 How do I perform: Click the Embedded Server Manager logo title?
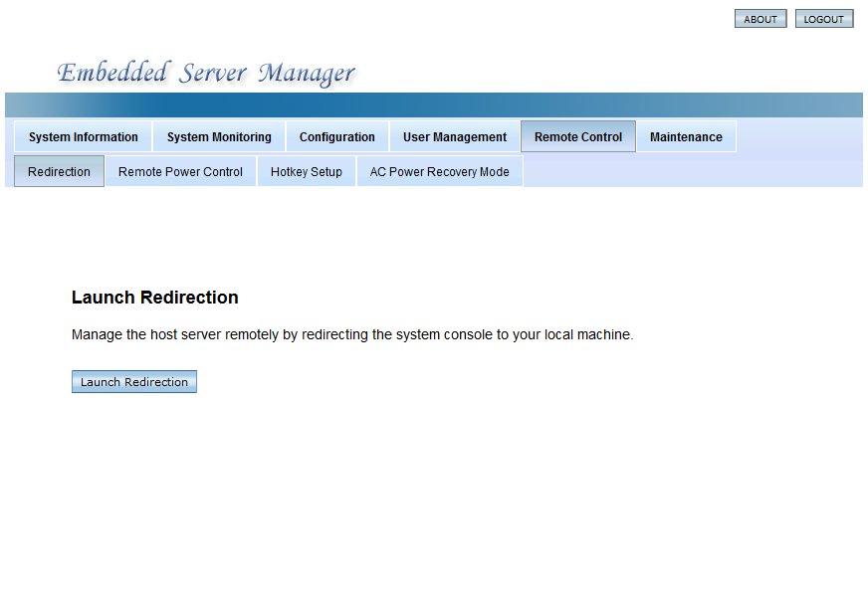click(205, 74)
